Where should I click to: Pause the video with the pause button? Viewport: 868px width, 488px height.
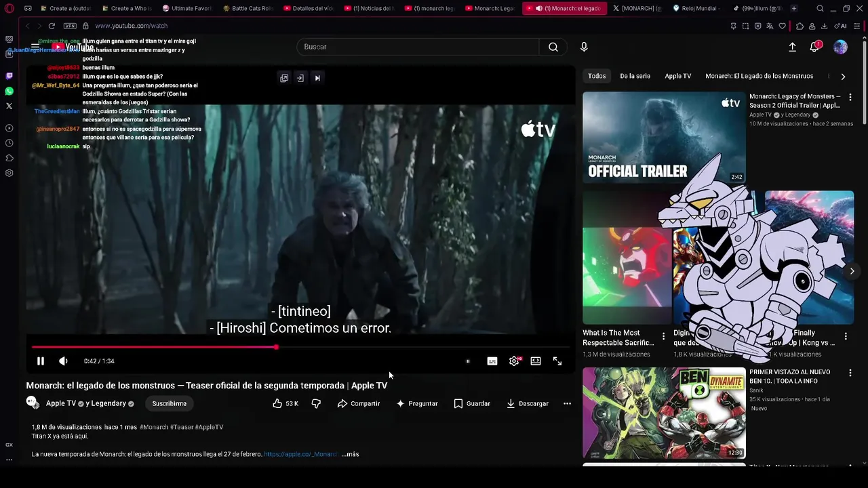tap(40, 361)
